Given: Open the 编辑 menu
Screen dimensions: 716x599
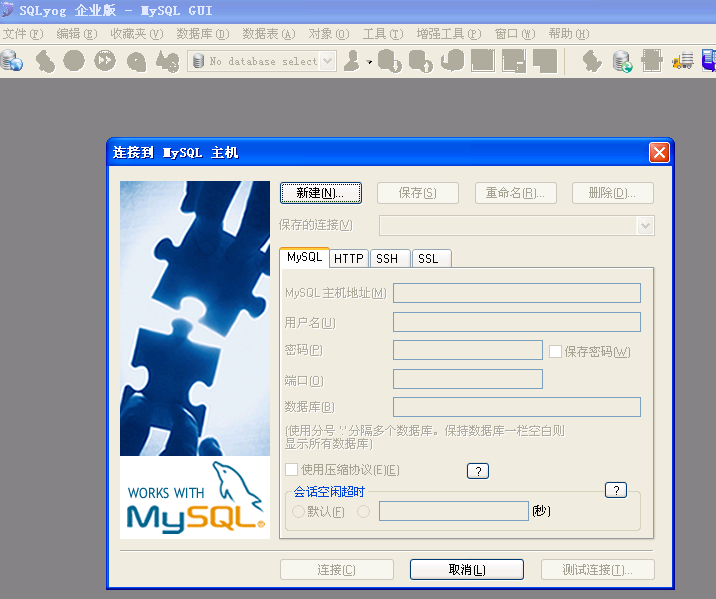Looking at the screenshot, I should (x=77, y=34).
